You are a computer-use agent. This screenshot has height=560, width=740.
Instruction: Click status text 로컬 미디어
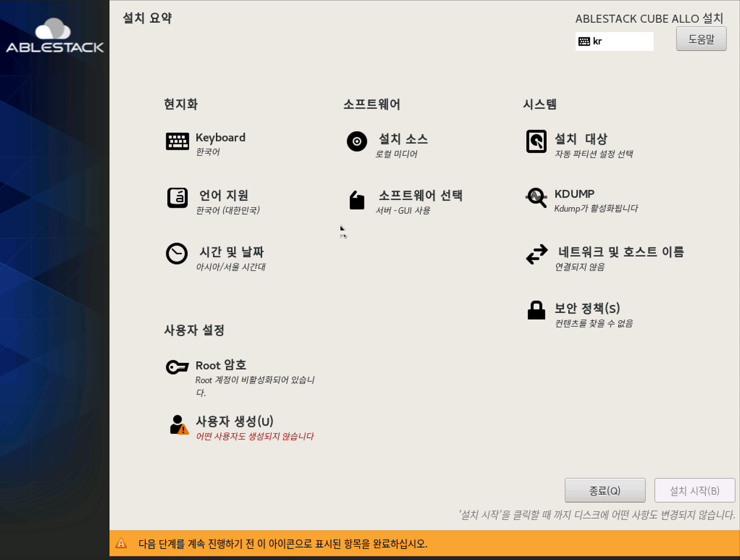(396, 154)
